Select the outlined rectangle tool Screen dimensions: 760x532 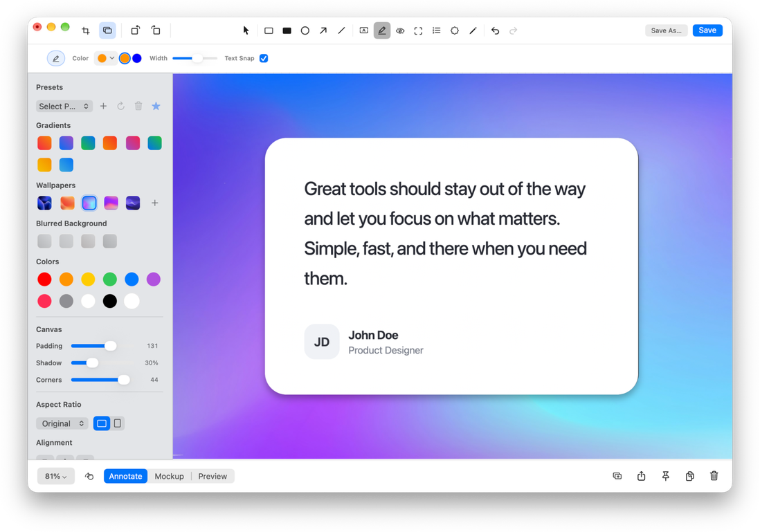point(269,30)
